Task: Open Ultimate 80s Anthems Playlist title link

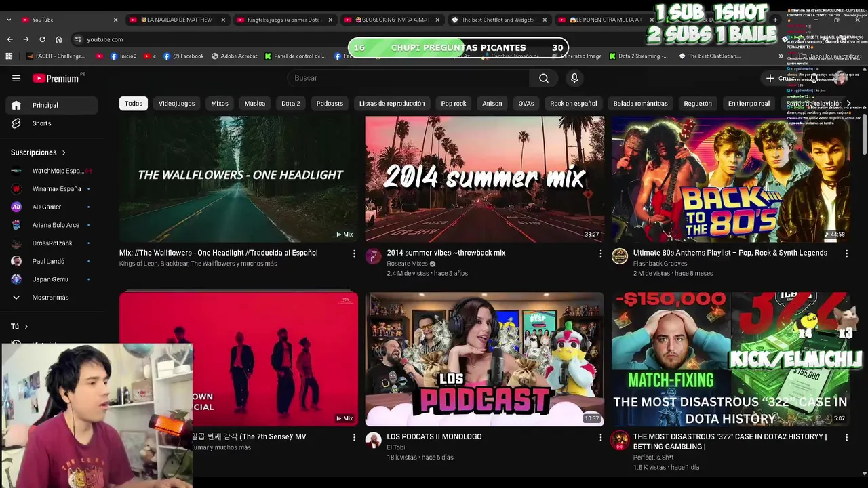Action: point(730,253)
